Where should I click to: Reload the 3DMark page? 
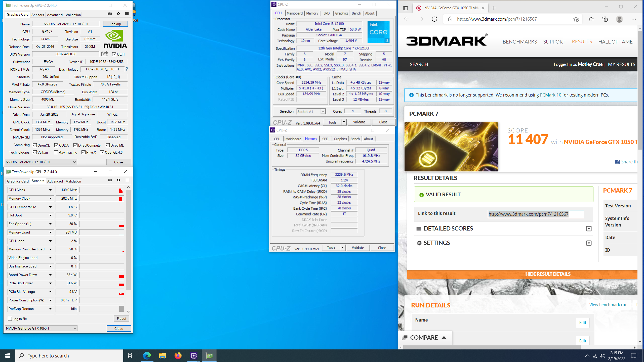(x=434, y=19)
